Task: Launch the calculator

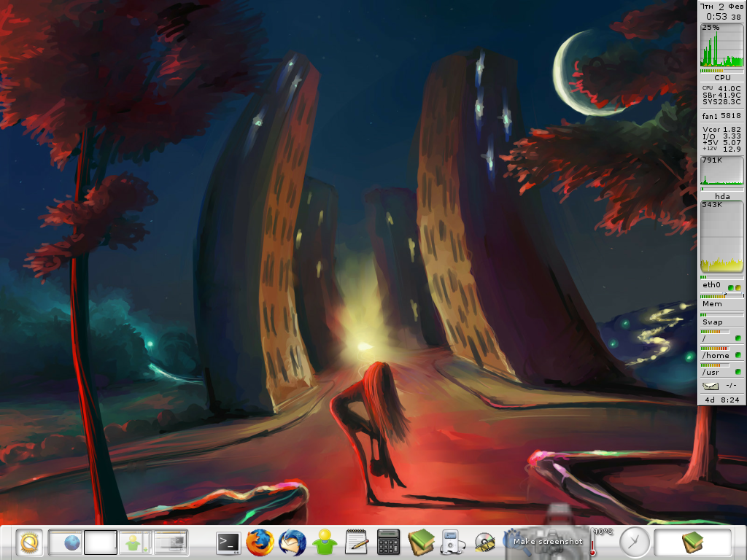Action: click(388, 542)
